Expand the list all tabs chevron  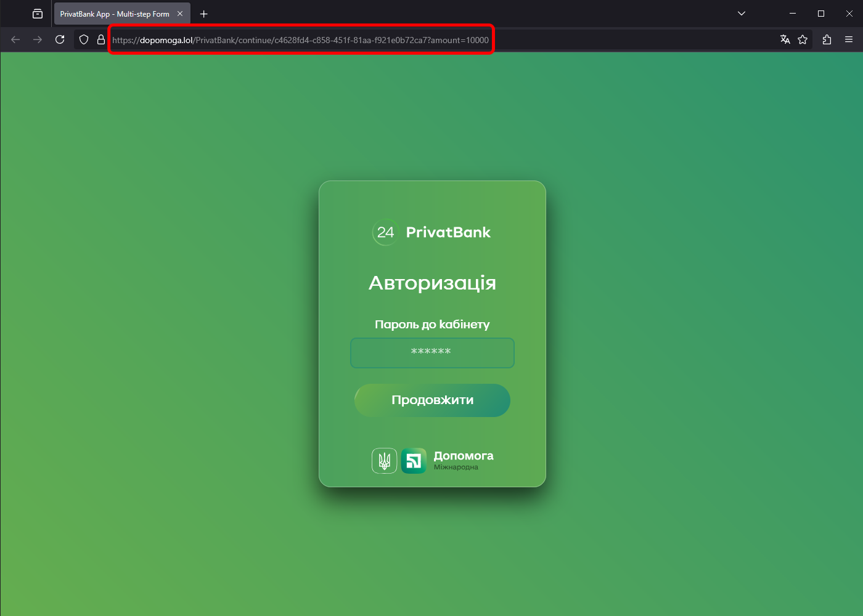(742, 14)
